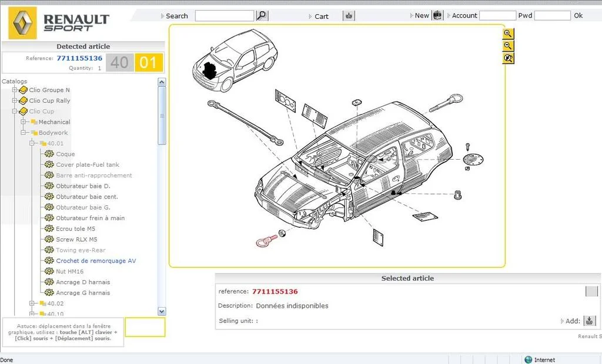Click gear icon beside Nut HM16
602x364 pixels.
[49, 271]
